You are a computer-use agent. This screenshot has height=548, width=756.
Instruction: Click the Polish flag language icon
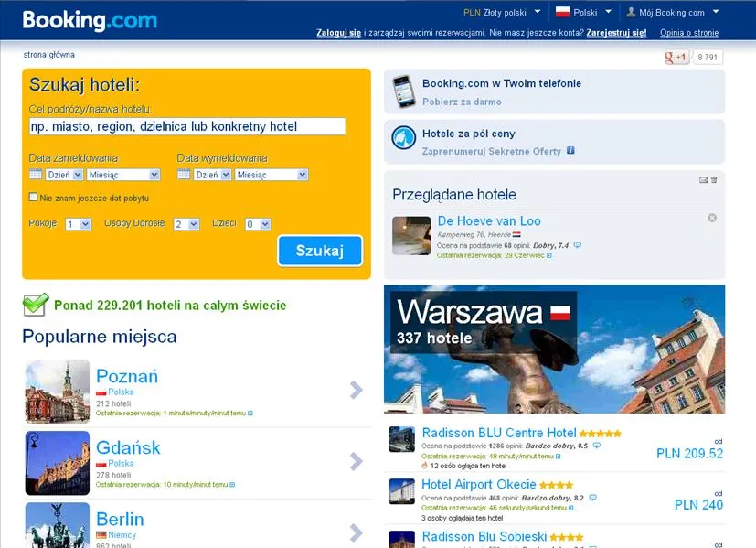562,12
